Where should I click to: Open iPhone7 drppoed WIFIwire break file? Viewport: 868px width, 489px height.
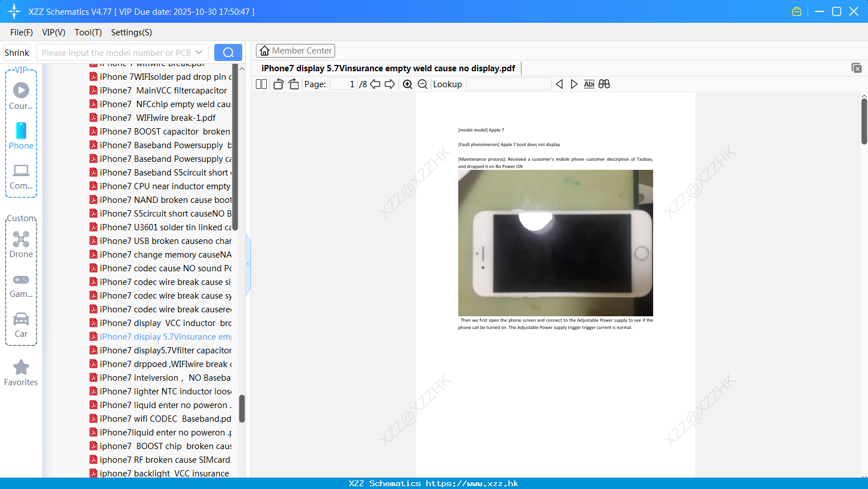click(161, 364)
